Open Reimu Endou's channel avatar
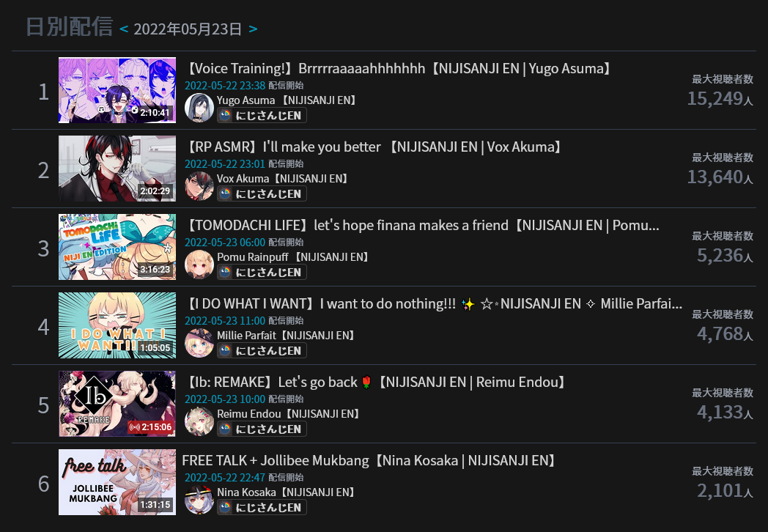Screen dimensions: 768x532 pos(199,421)
